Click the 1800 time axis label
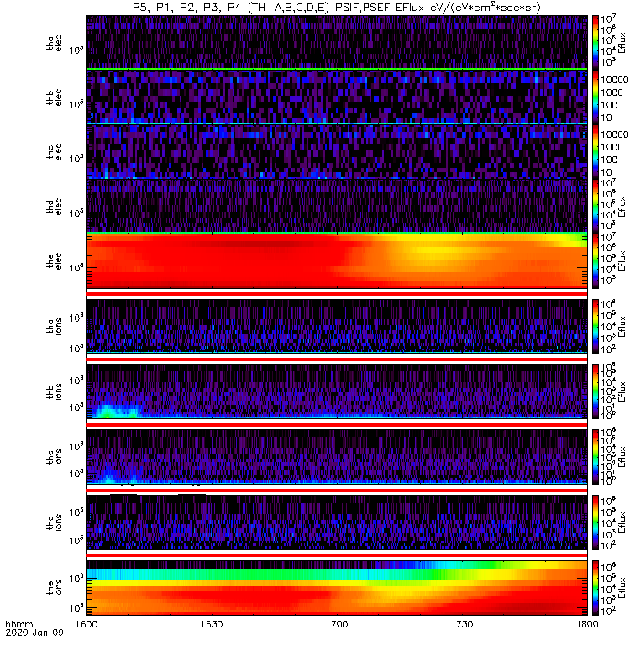This screenshot has height=672, width=630. pos(587,624)
